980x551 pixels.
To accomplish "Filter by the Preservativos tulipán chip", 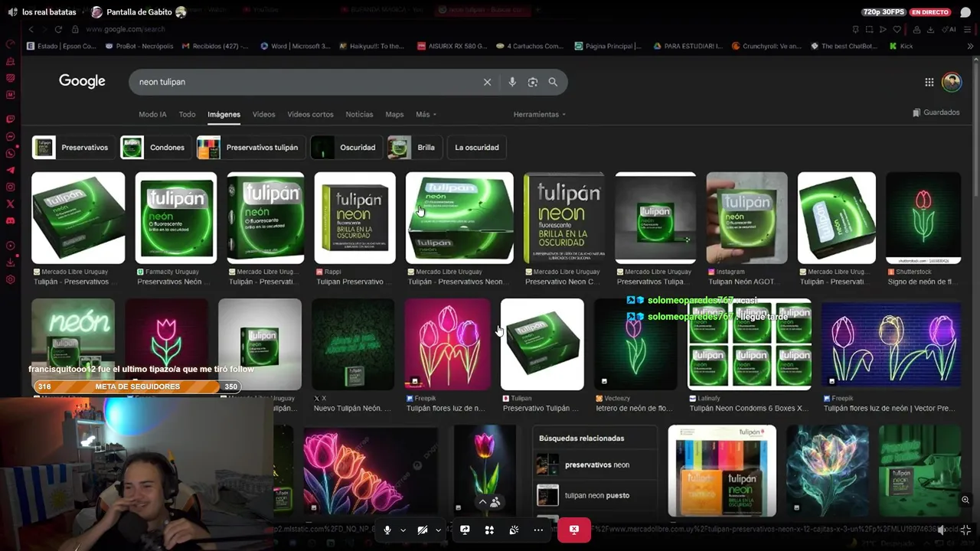I will [251, 148].
